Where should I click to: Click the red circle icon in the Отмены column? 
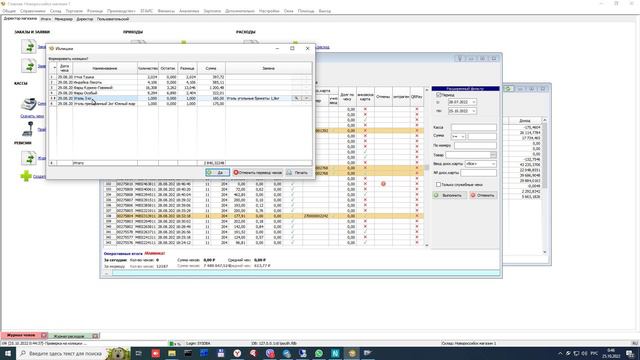pos(383,184)
